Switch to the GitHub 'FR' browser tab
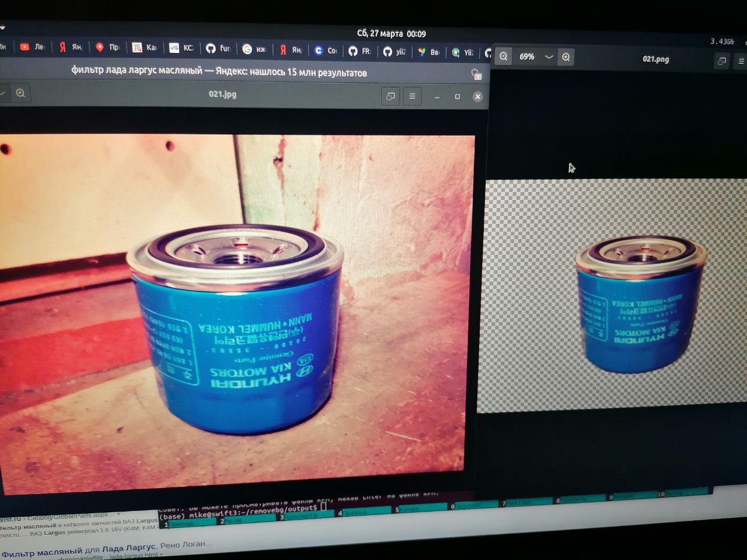Viewport: 747px width, 560px height. tap(359, 51)
